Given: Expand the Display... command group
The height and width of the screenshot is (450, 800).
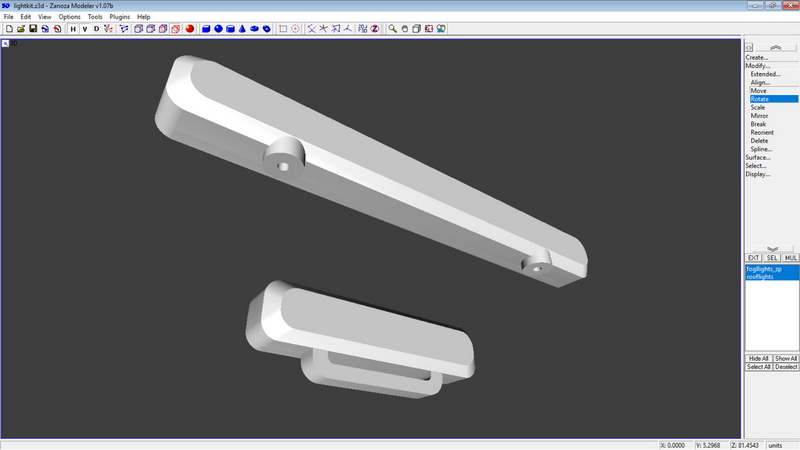Looking at the screenshot, I should 758,174.
